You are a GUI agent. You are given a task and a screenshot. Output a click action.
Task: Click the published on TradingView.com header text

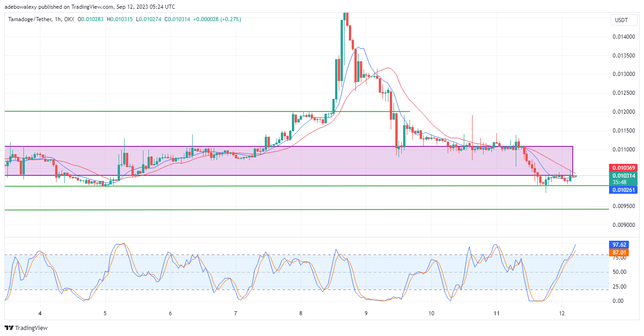pos(76,6)
